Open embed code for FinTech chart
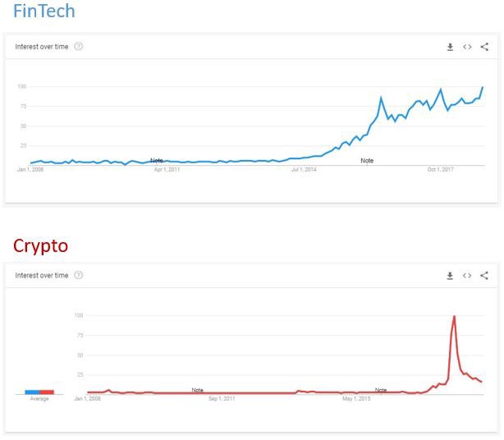Viewport: 504px width, 440px height. click(x=467, y=47)
